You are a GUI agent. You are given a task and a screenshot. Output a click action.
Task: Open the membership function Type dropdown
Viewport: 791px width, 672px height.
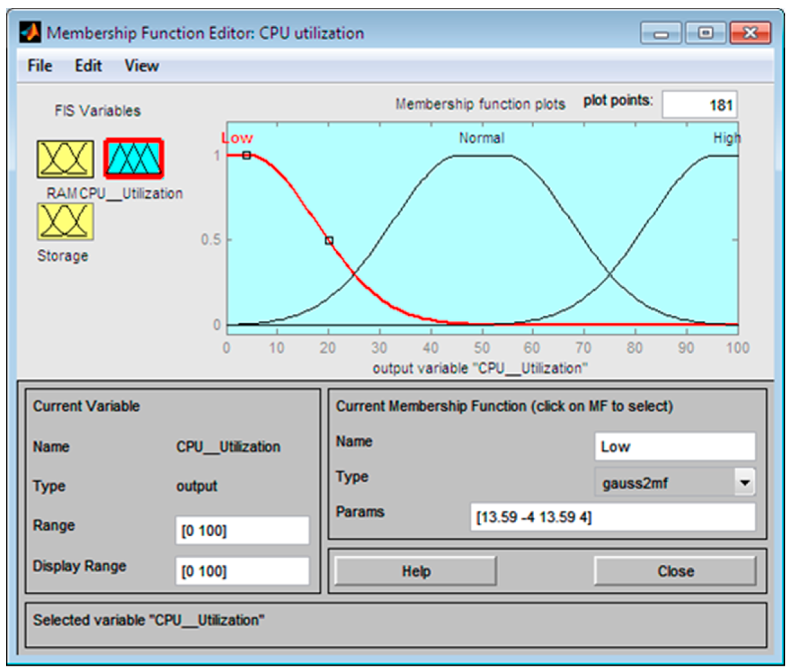(744, 482)
